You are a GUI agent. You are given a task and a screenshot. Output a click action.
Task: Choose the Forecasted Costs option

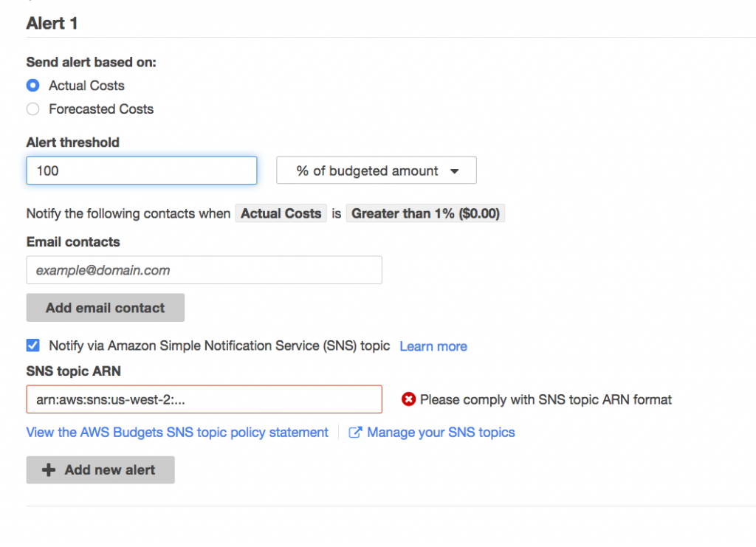click(x=32, y=109)
